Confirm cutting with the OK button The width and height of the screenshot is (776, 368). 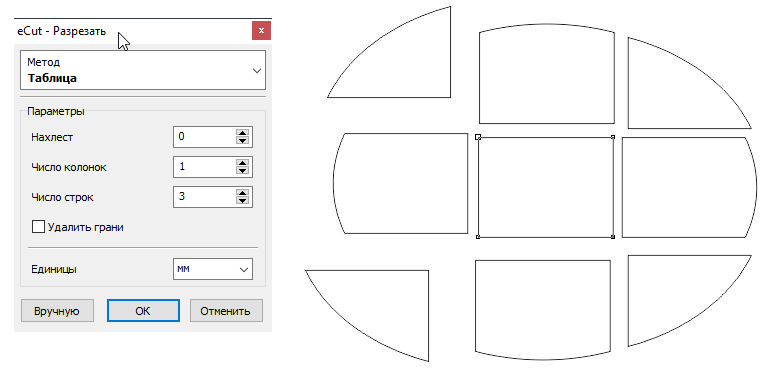click(143, 311)
